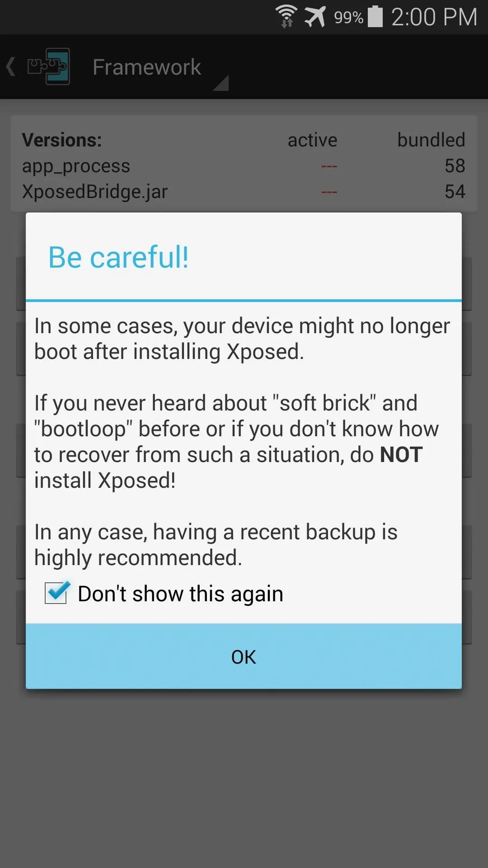Tap the airplane mode icon in status bar

click(x=315, y=17)
